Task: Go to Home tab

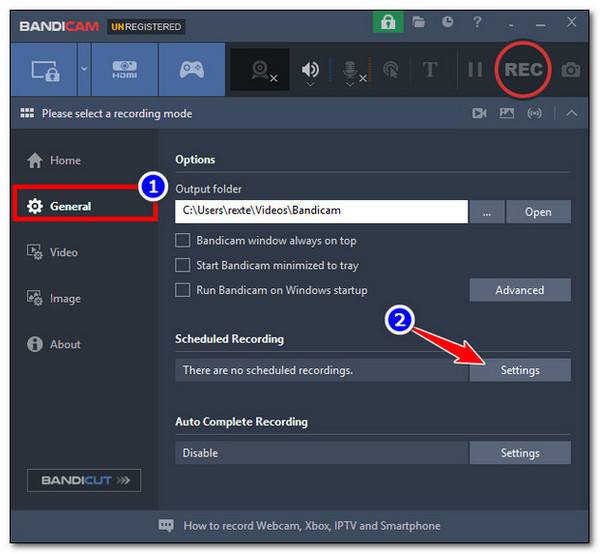Action: coord(54,160)
